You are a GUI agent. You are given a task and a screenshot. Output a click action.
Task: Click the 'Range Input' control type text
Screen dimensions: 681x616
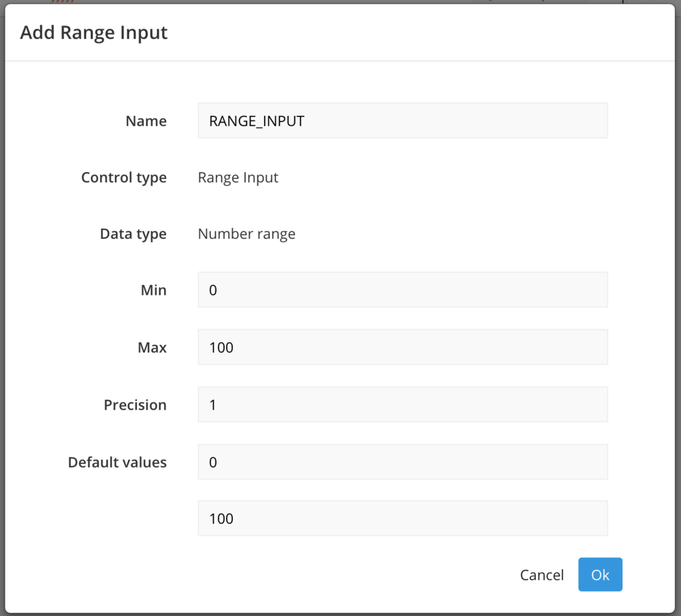click(238, 178)
